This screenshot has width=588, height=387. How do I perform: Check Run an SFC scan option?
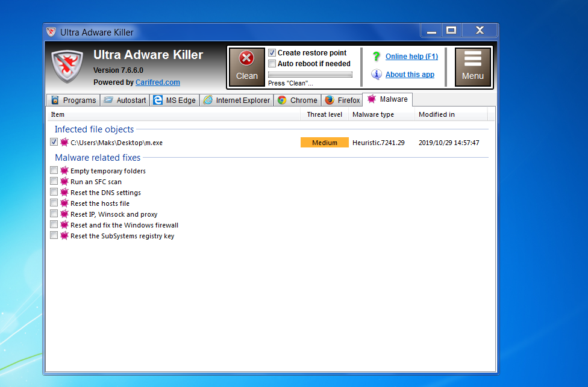[54, 181]
